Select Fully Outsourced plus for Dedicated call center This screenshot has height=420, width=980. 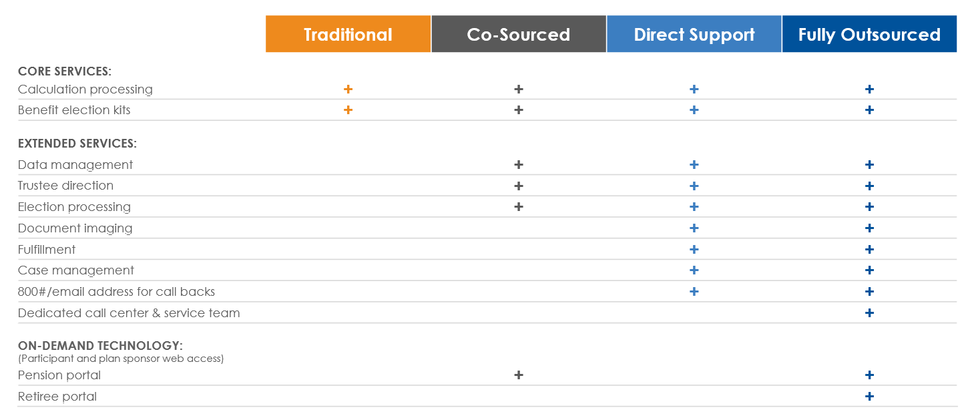(x=869, y=313)
